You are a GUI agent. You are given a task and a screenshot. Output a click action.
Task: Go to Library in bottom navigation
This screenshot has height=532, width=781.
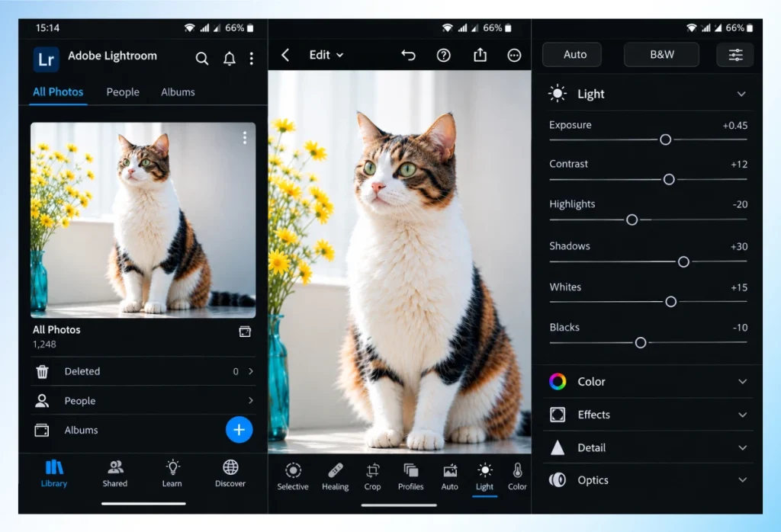[x=54, y=473]
